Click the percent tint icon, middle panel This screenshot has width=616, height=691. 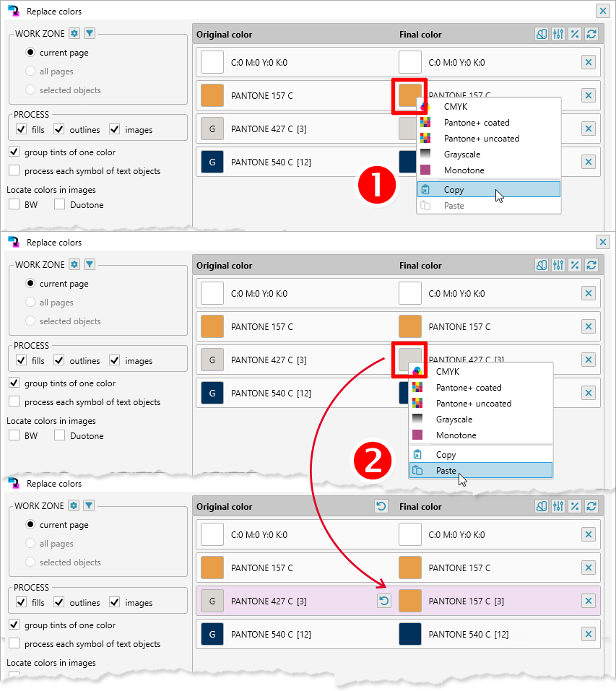(x=575, y=265)
